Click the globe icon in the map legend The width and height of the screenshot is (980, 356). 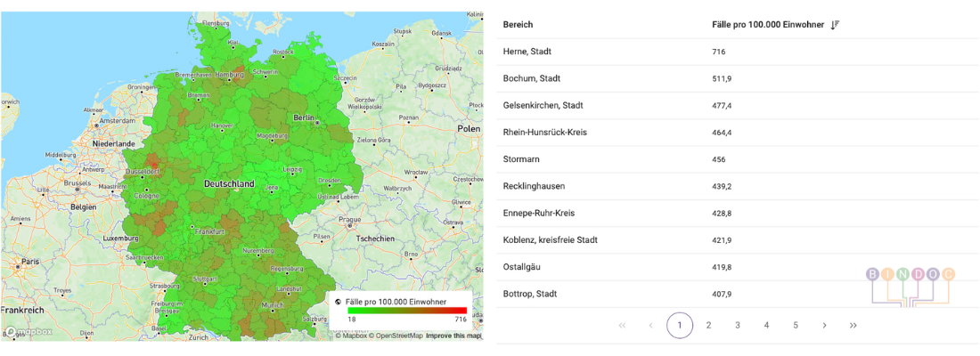pyautogui.click(x=338, y=302)
